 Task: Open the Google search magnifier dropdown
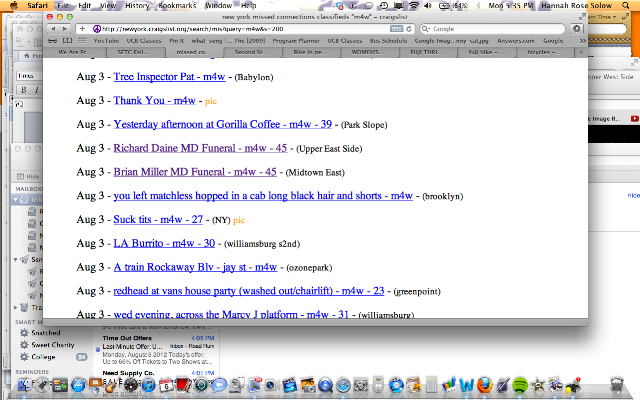[x=426, y=29]
